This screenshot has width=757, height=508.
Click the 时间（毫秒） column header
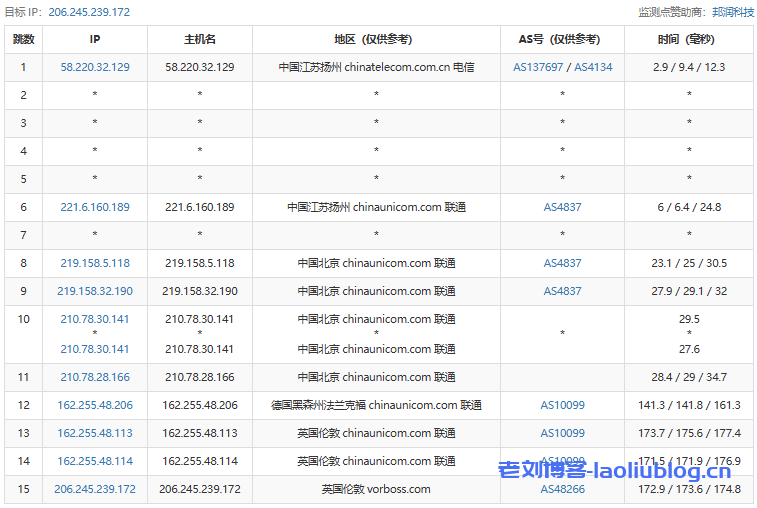pos(689,39)
